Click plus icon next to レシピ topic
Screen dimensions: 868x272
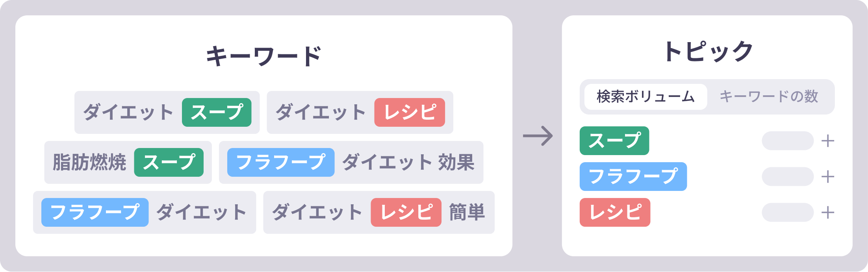pos(828,213)
